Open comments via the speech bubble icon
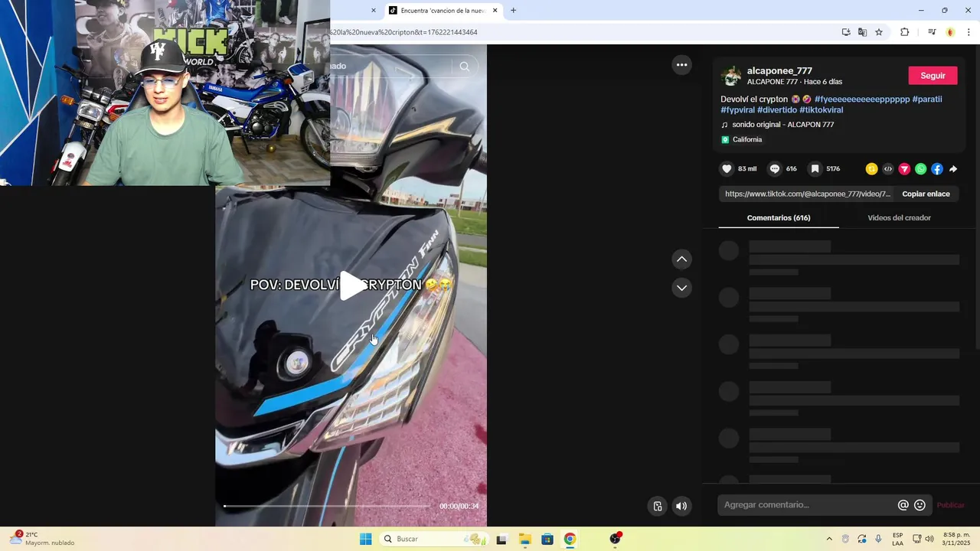Screen dimensions: 980x551 [775, 169]
